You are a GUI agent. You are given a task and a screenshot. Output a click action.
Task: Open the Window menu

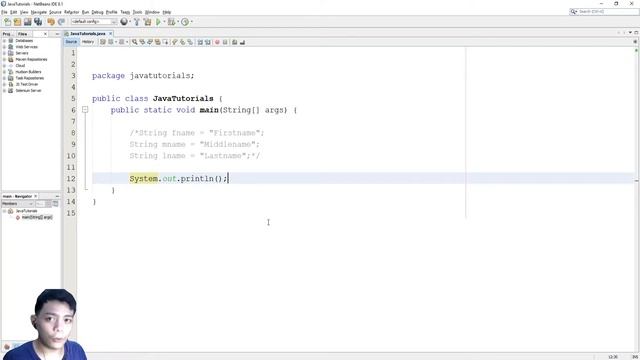(152, 12)
